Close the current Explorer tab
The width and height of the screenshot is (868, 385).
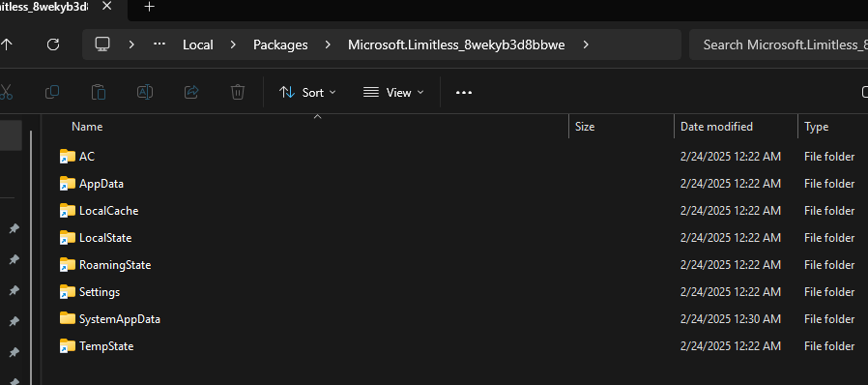pyautogui.click(x=107, y=7)
